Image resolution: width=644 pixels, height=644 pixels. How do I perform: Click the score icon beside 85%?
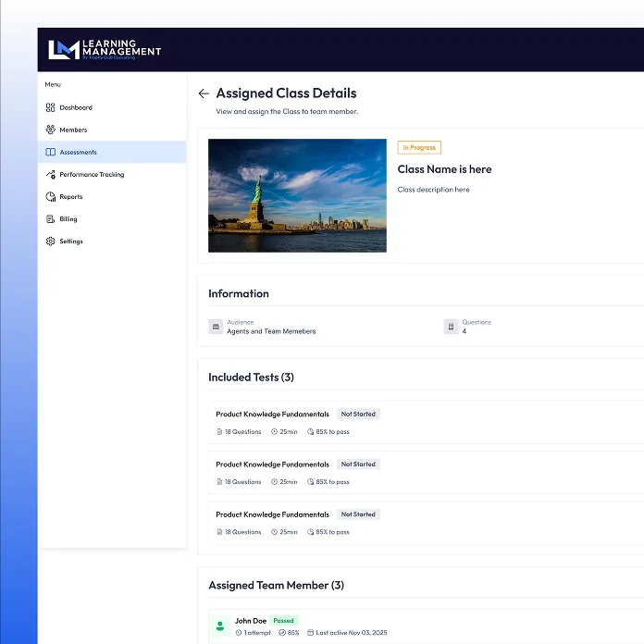pos(282,633)
